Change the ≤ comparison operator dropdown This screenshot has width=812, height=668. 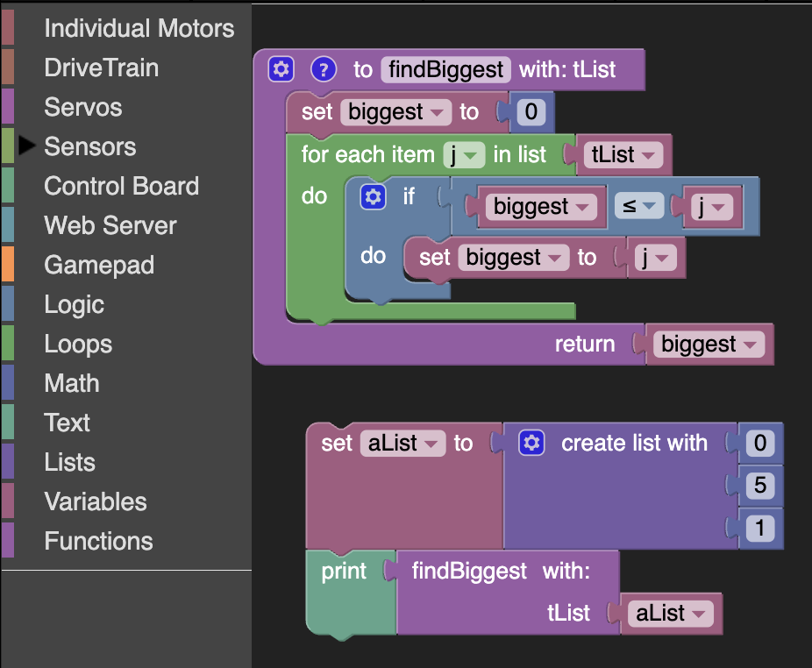click(639, 206)
